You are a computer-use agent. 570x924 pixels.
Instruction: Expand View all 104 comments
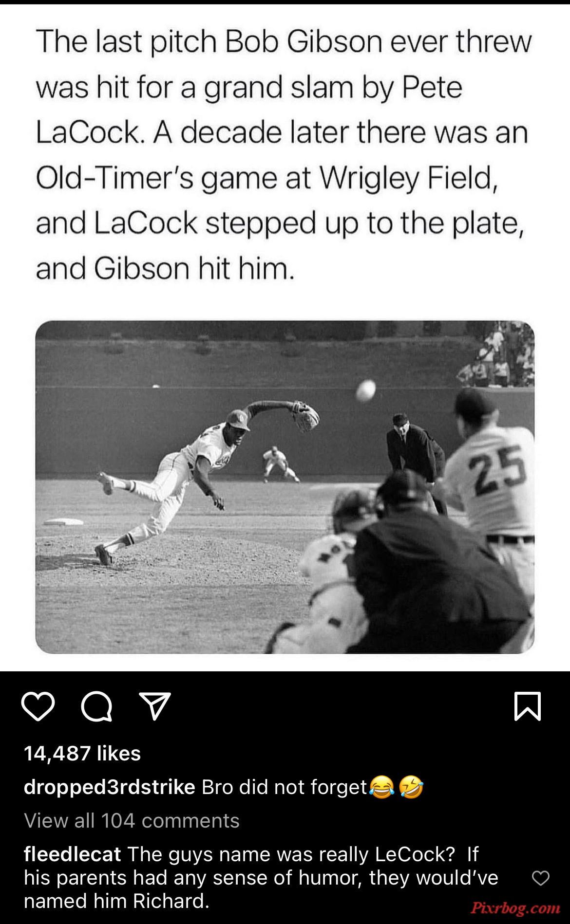point(132,820)
